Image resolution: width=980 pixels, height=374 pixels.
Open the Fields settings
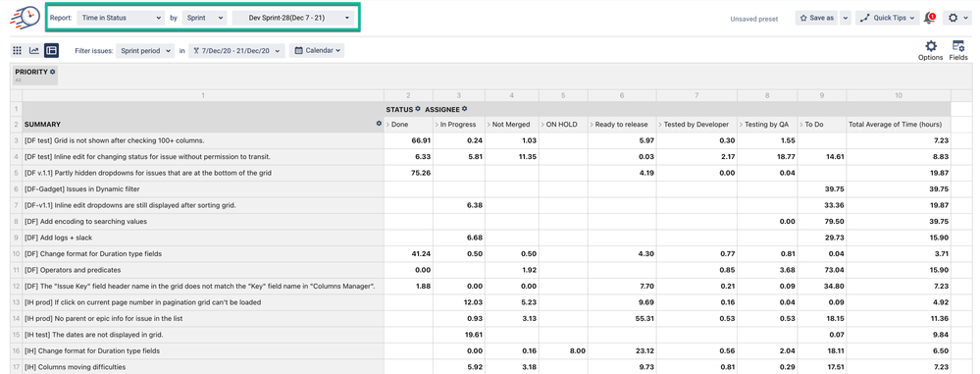pyautogui.click(x=958, y=50)
